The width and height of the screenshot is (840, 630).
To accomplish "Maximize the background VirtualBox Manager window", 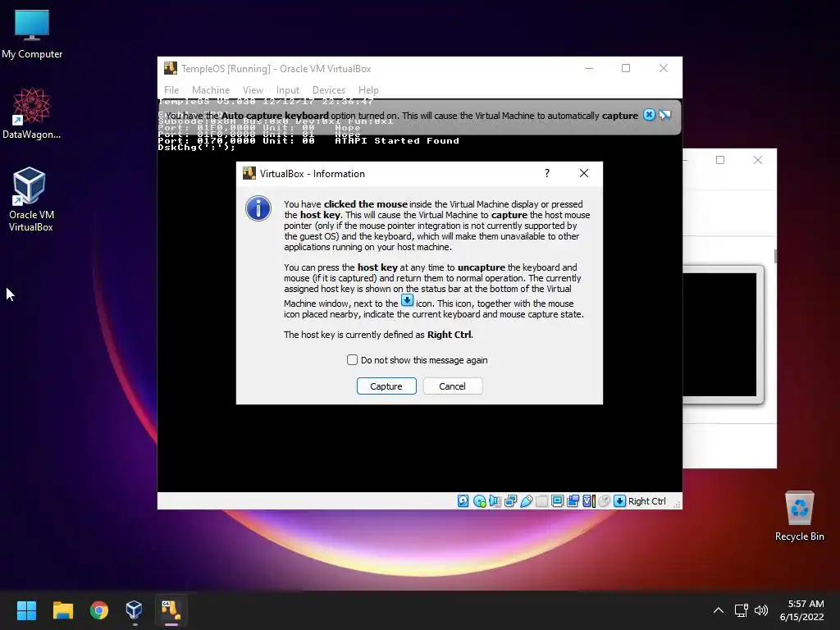I will [x=720, y=160].
